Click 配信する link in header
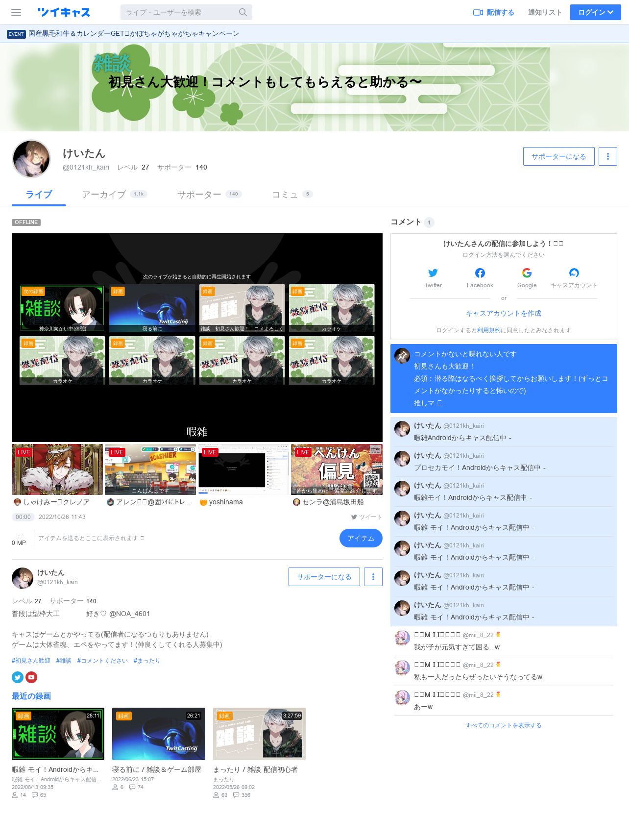 point(494,12)
